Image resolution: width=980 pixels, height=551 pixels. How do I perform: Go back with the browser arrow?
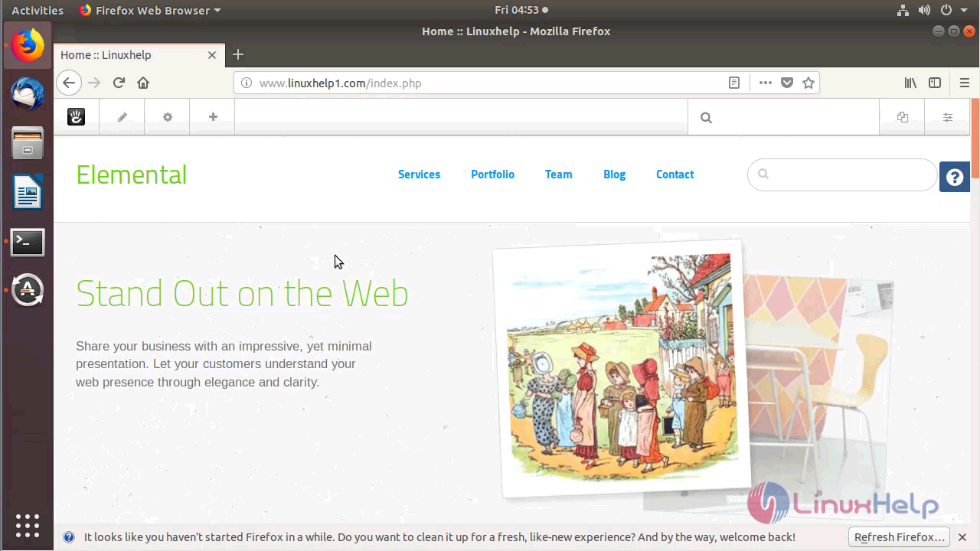(69, 83)
